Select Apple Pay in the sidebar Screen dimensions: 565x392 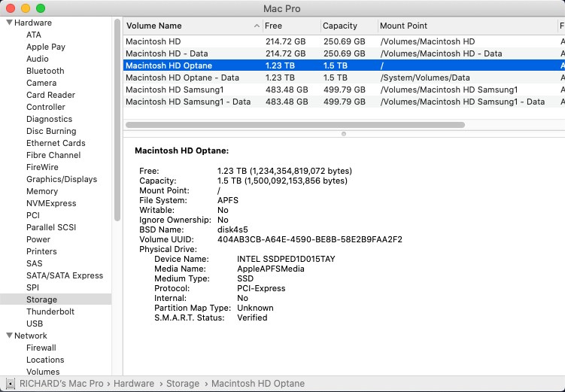click(x=46, y=47)
